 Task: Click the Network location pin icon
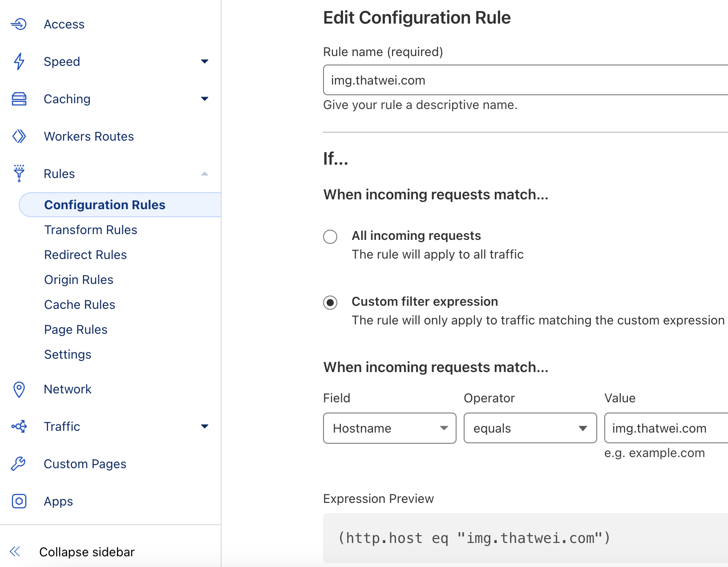19,389
